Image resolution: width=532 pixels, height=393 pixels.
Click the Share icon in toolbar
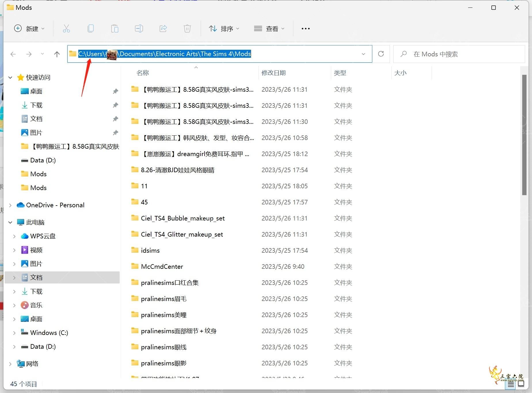163,28
